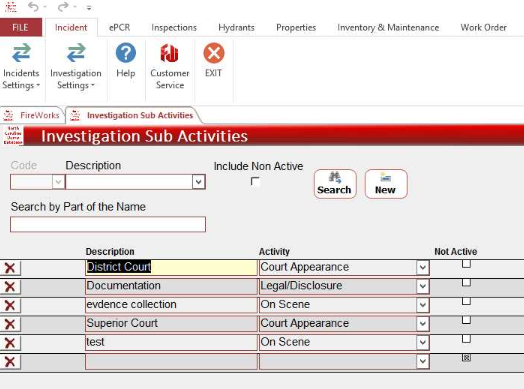The image size is (524, 389).
Task: Select the Incident ribbon tab
Action: (x=71, y=27)
